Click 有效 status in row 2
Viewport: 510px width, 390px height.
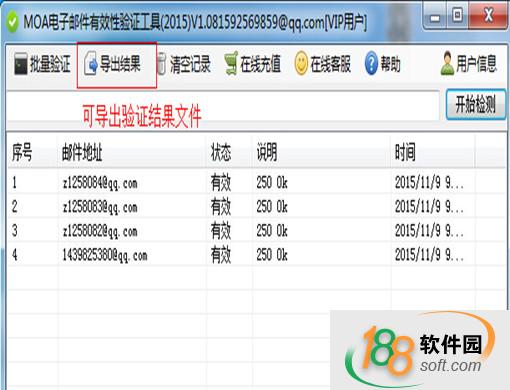tap(221, 207)
